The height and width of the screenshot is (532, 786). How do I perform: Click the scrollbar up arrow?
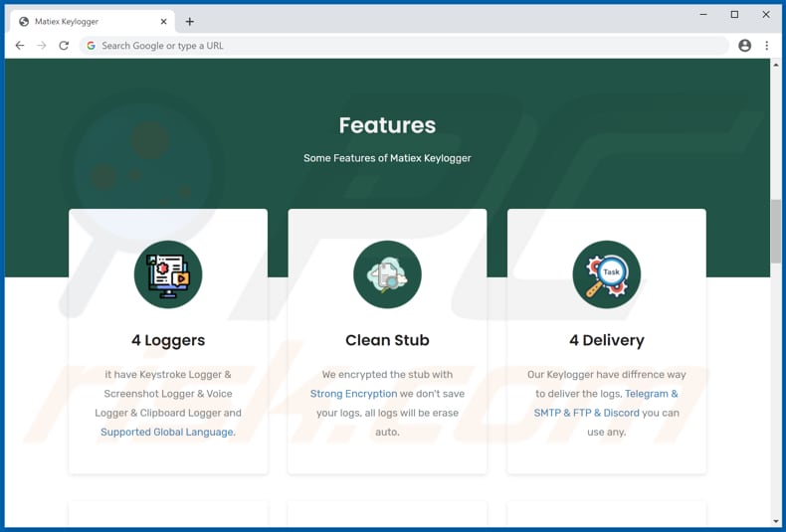pyautogui.click(x=775, y=65)
